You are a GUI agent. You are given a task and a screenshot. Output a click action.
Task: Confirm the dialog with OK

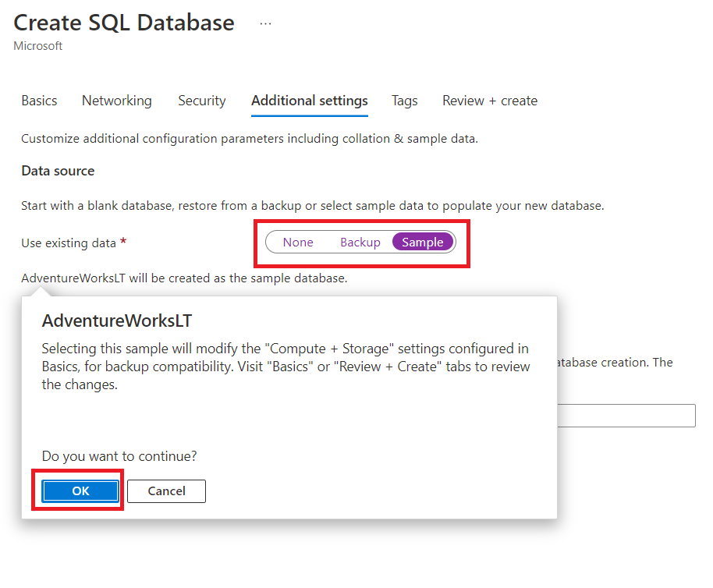[80, 491]
